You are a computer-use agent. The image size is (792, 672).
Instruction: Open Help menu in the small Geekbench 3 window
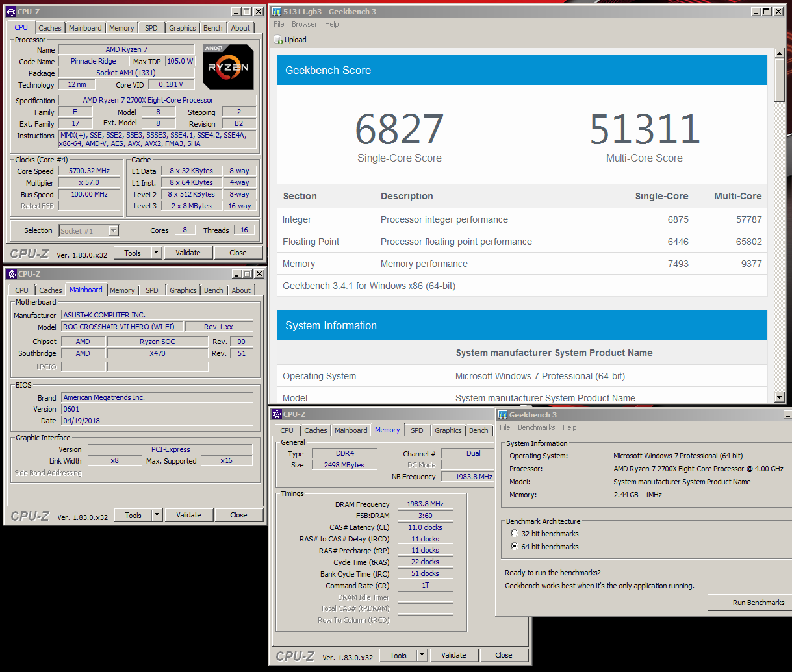click(570, 427)
